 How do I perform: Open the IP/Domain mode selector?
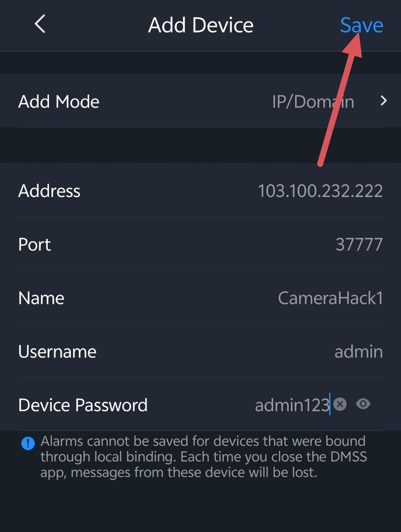click(313, 102)
